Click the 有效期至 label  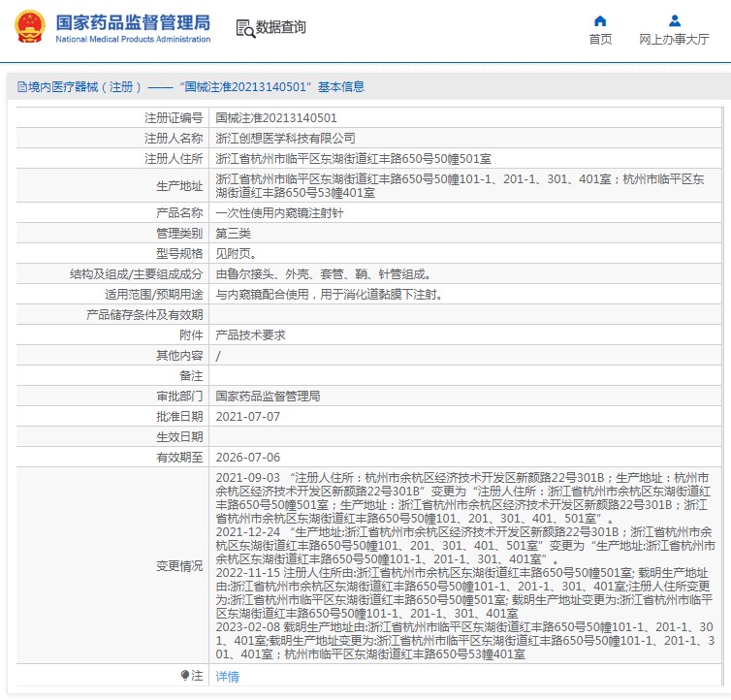(179, 458)
